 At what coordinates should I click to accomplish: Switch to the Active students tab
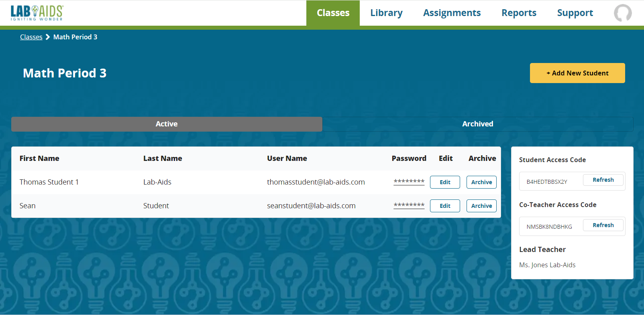point(167,124)
